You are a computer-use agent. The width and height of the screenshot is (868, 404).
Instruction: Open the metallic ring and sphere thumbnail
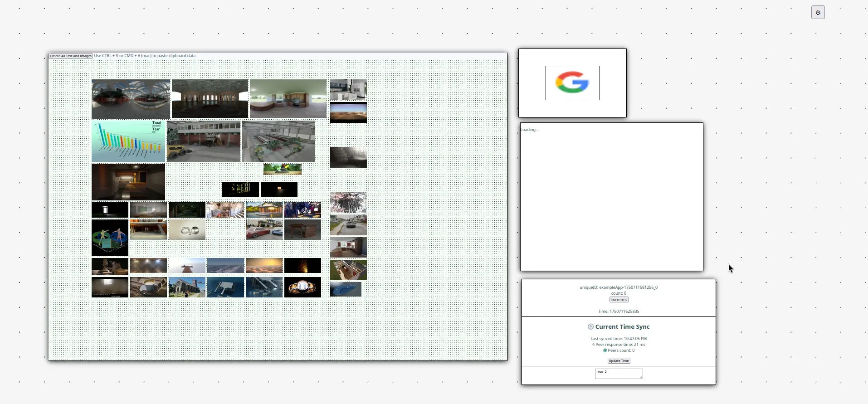click(x=187, y=229)
